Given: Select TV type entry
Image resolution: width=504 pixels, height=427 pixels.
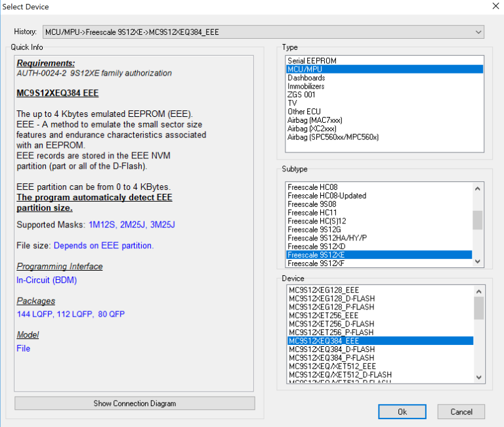Looking at the screenshot, I should pyautogui.click(x=385, y=103).
